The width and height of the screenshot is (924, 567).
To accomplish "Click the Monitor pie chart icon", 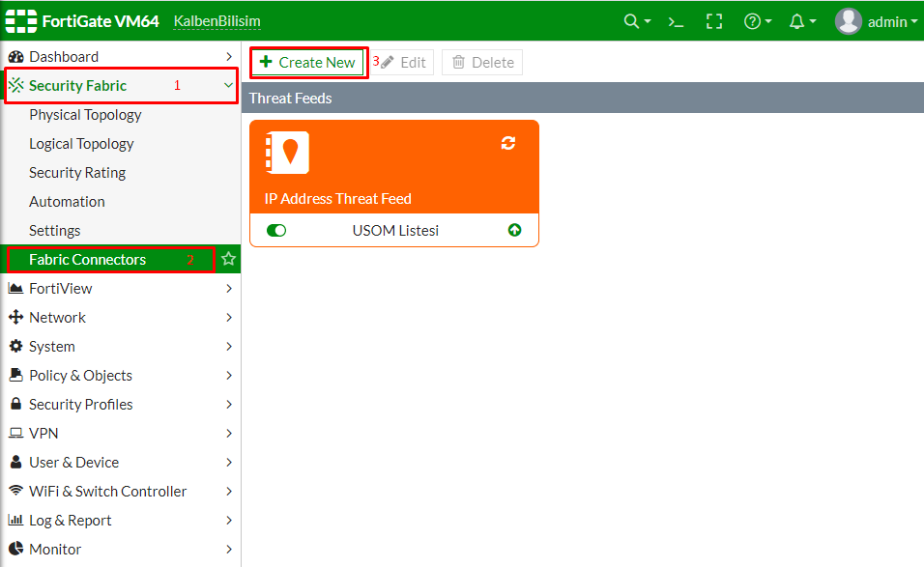I will pos(15,548).
